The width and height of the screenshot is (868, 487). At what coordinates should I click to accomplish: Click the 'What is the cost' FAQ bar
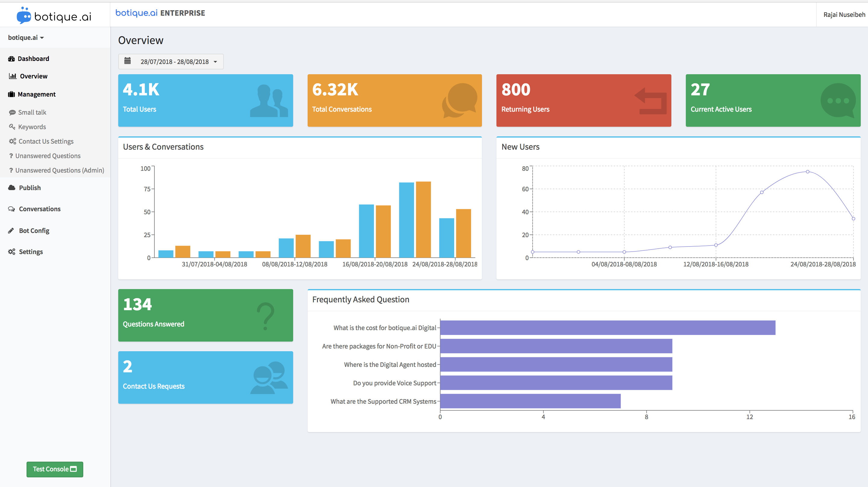(x=607, y=328)
